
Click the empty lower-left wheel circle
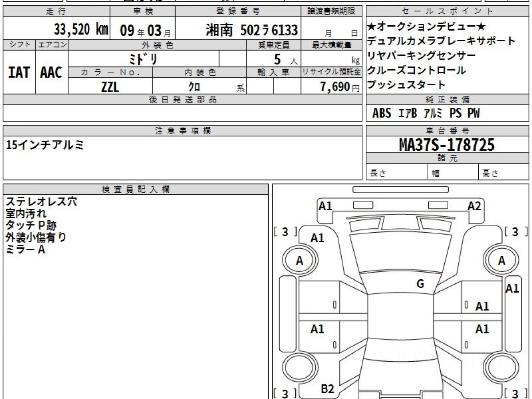point(299,368)
